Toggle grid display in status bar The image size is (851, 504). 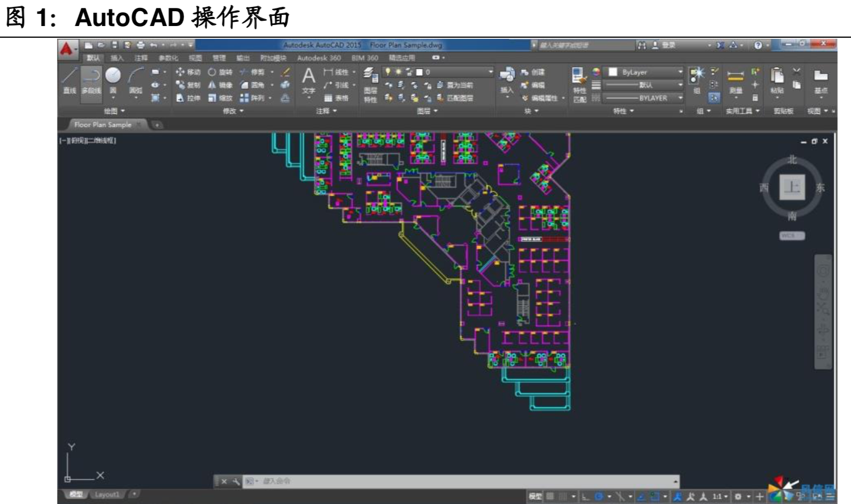point(550,497)
